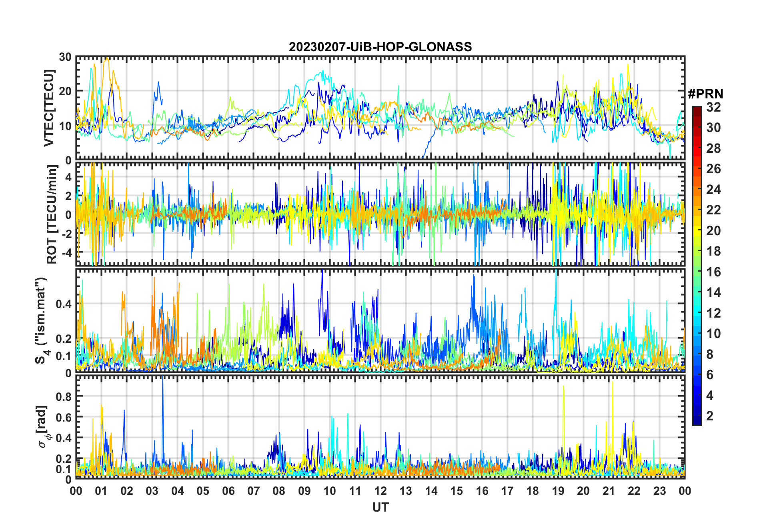This screenshot has height=532, width=761.
Task: Click the σφ[rad] y-axis label
Action: tap(43, 427)
